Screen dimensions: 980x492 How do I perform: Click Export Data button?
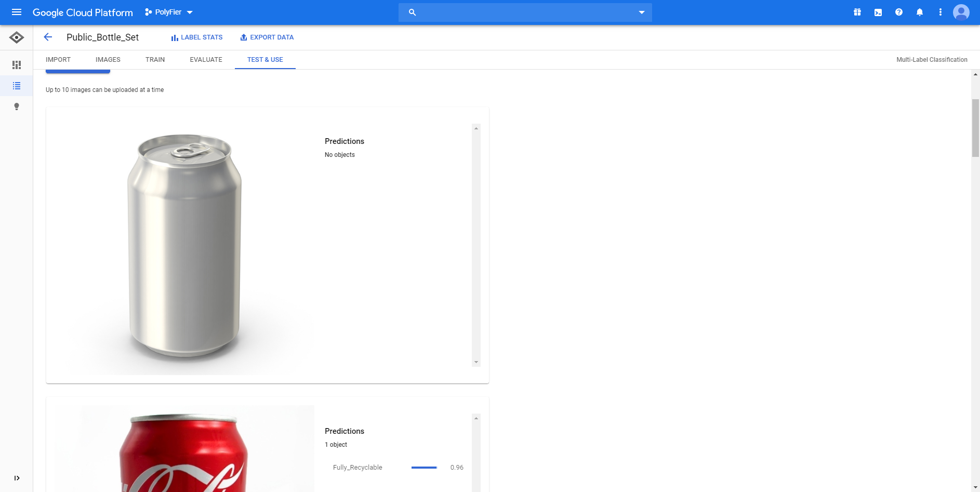point(267,37)
